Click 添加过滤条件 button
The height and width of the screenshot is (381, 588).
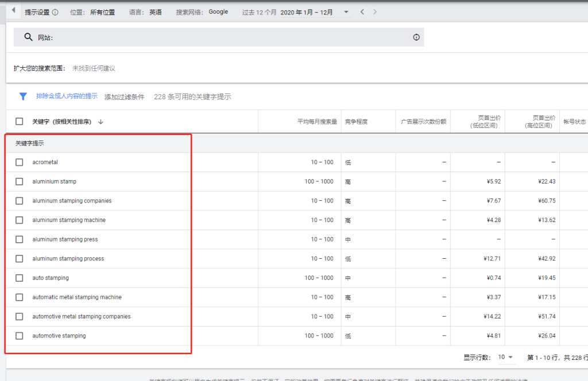point(125,97)
